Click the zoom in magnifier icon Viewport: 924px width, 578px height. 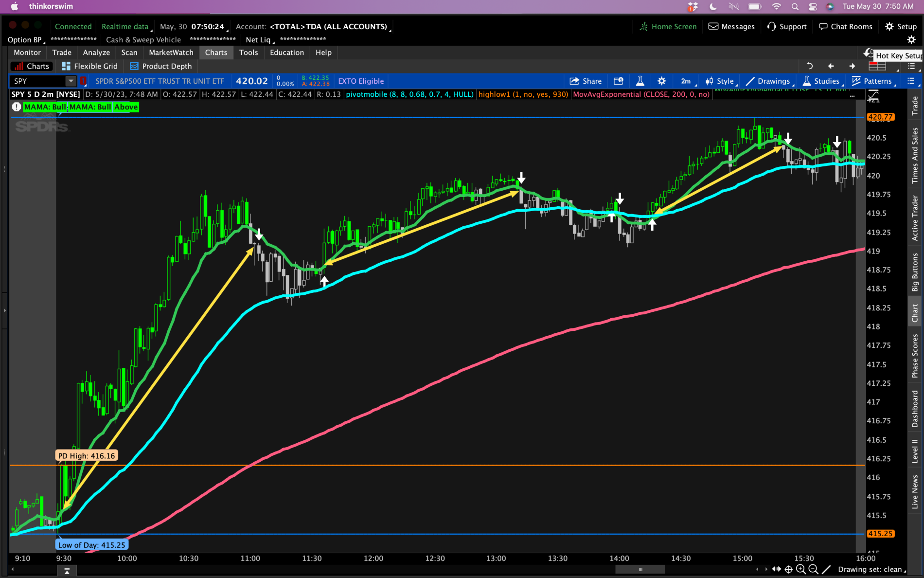pyautogui.click(x=800, y=569)
